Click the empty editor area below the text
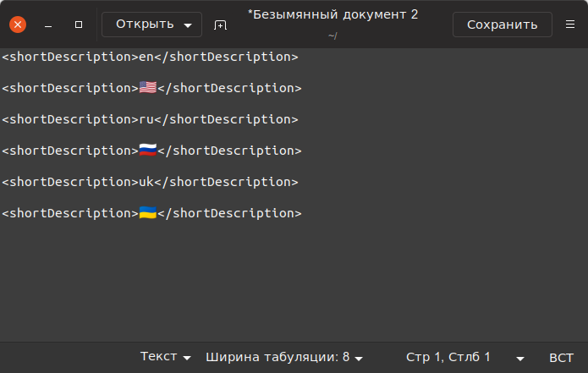This screenshot has height=373, width=588. (x=294, y=281)
